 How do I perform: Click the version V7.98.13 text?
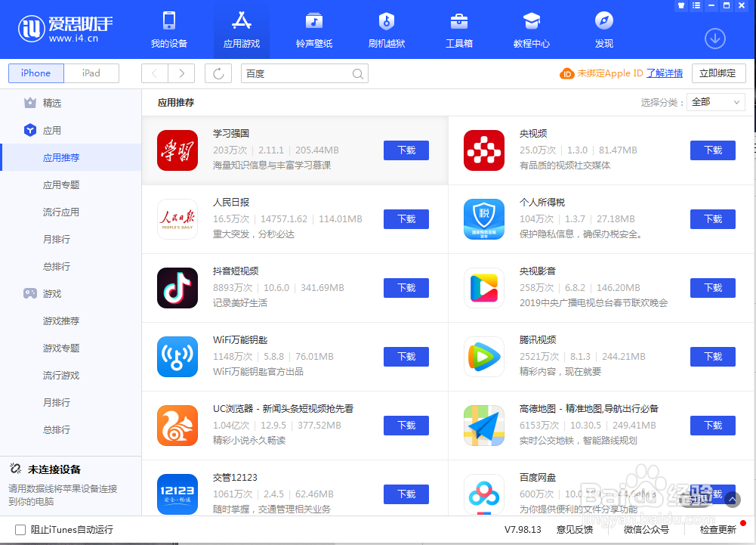tap(523, 530)
